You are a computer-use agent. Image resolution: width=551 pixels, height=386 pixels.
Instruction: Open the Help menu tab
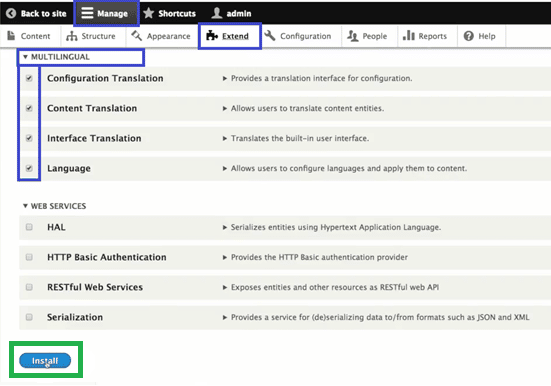coord(481,36)
